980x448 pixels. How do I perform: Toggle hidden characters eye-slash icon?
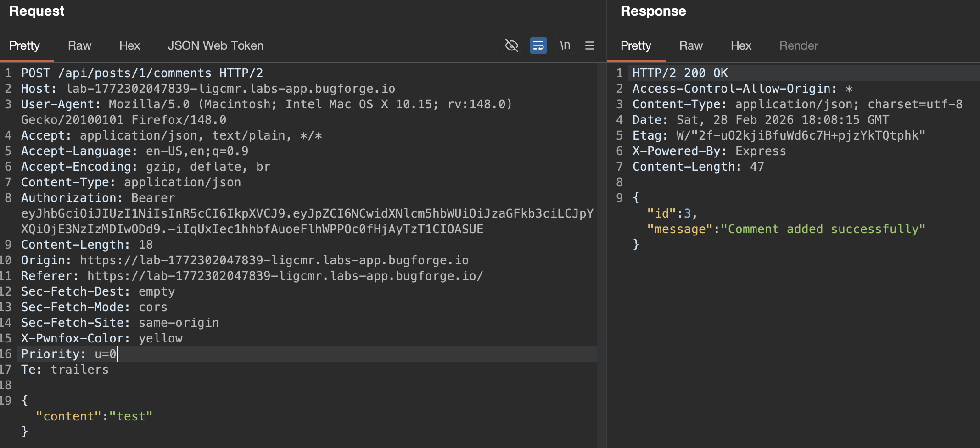click(x=511, y=45)
